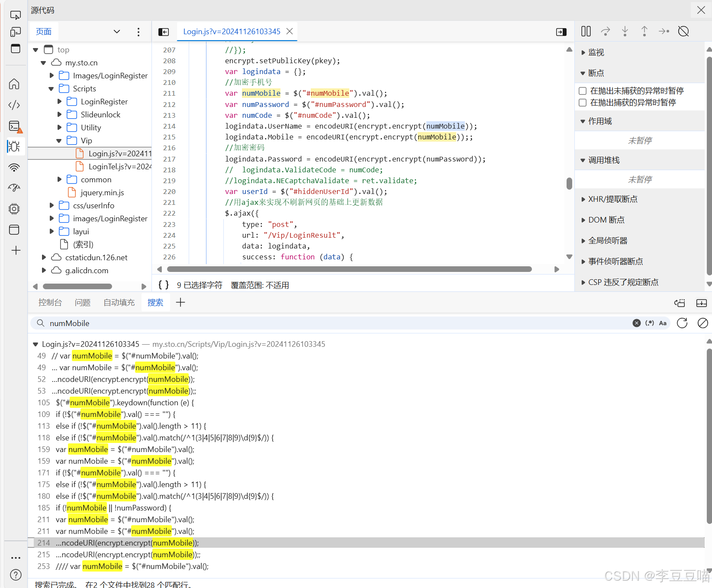The width and height of the screenshot is (712, 588).
Task: Open the Welcome home icon in sidebar
Action: pos(14,84)
